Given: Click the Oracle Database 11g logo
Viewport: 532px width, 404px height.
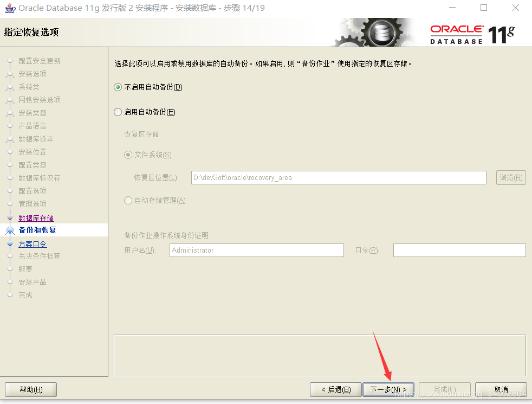Looking at the screenshot, I should pos(472,34).
